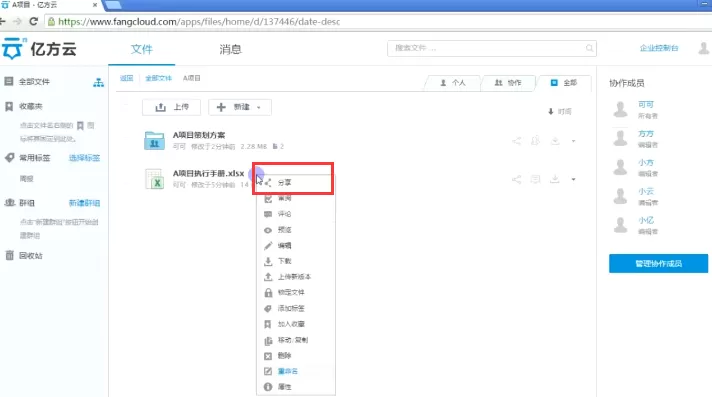712x397 pixels.
Task: Open member 方方 profile link
Action: pos(646,134)
